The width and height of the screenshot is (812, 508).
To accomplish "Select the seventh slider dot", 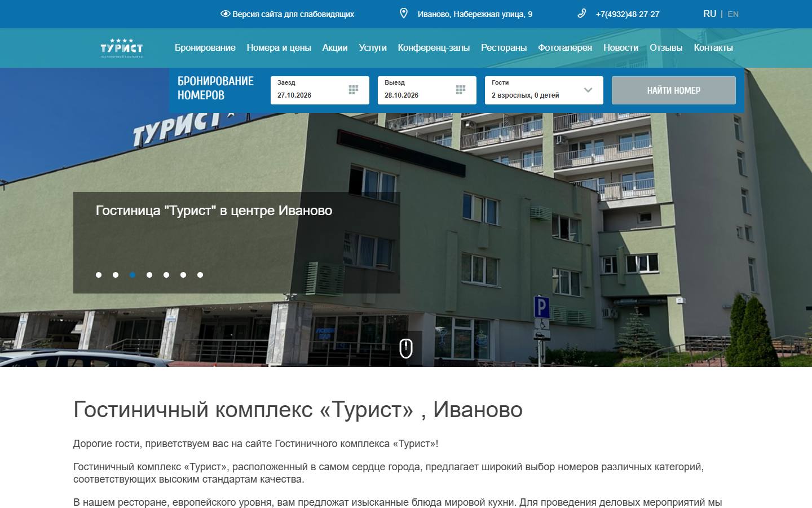I will coord(200,275).
